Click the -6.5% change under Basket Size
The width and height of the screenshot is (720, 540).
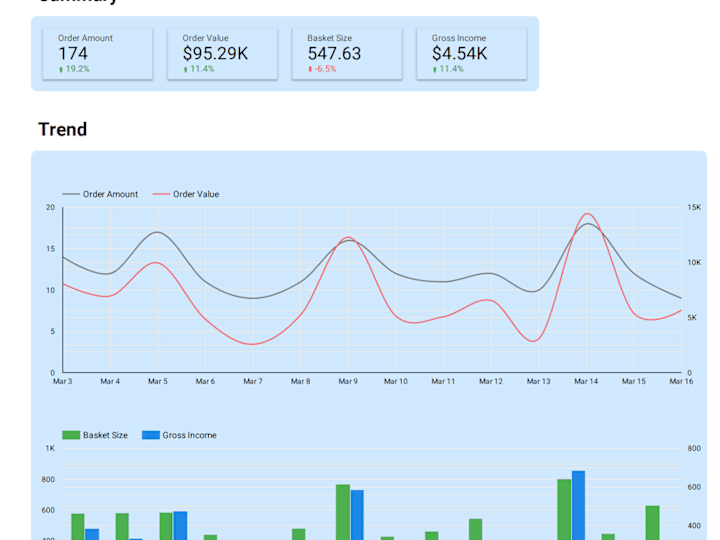pyautogui.click(x=322, y=69)
